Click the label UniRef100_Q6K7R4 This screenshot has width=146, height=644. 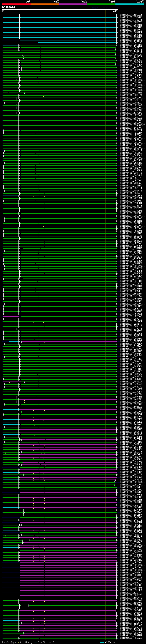(x=131, y=32)
